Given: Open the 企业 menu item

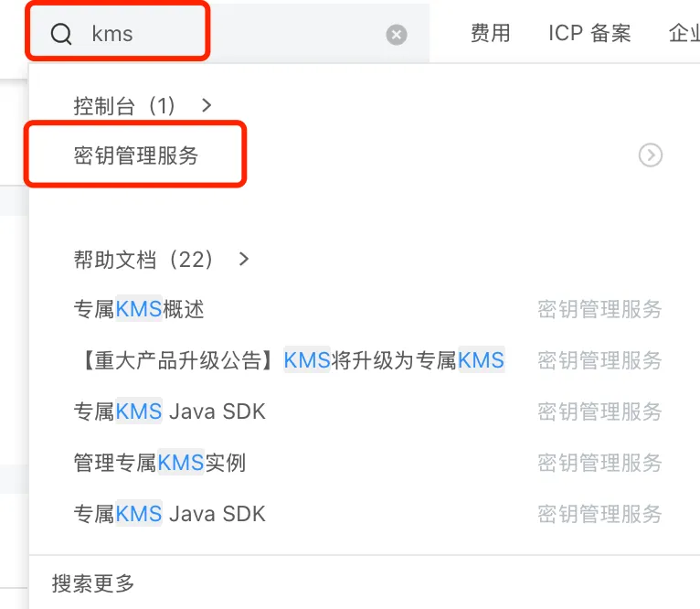Looking at the screenshot, I should click(x=684, y=34).
